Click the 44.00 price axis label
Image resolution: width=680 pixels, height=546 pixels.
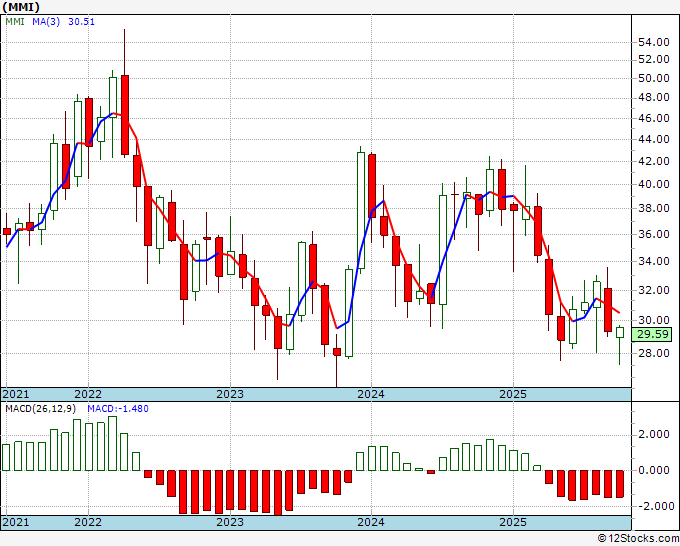[x=654, y=140]
